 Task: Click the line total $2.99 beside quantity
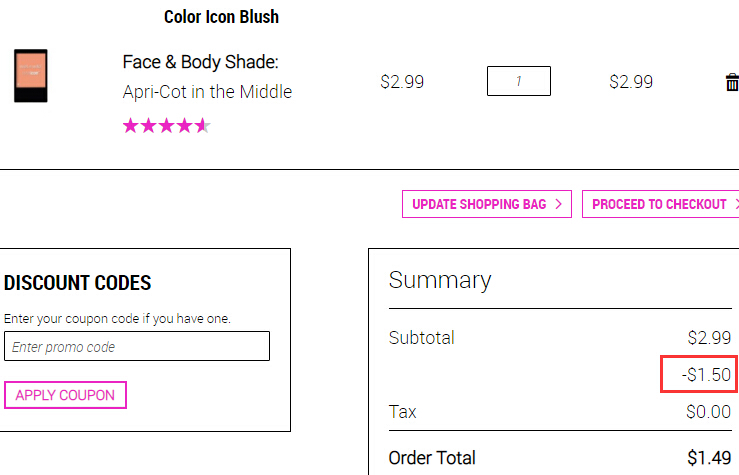(x=631, y=82)
